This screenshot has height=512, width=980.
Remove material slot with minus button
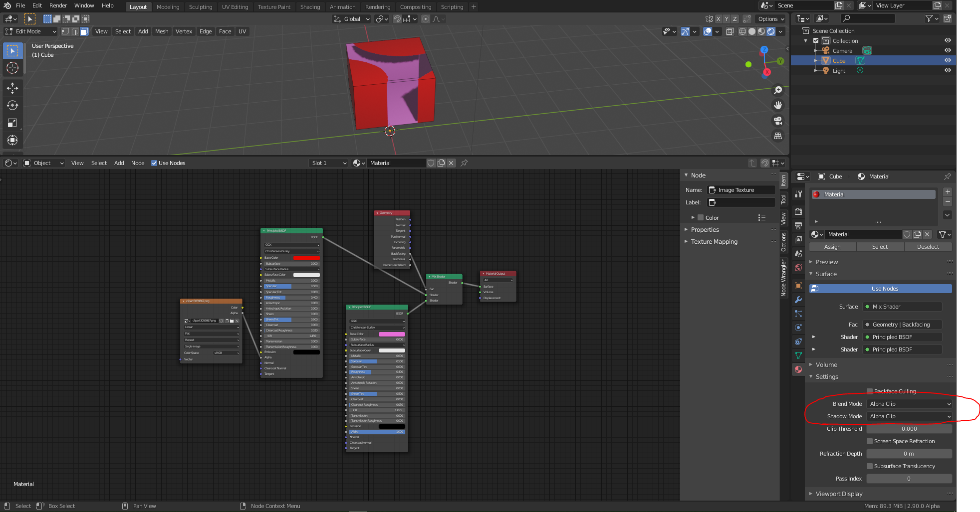coord(948,202)
